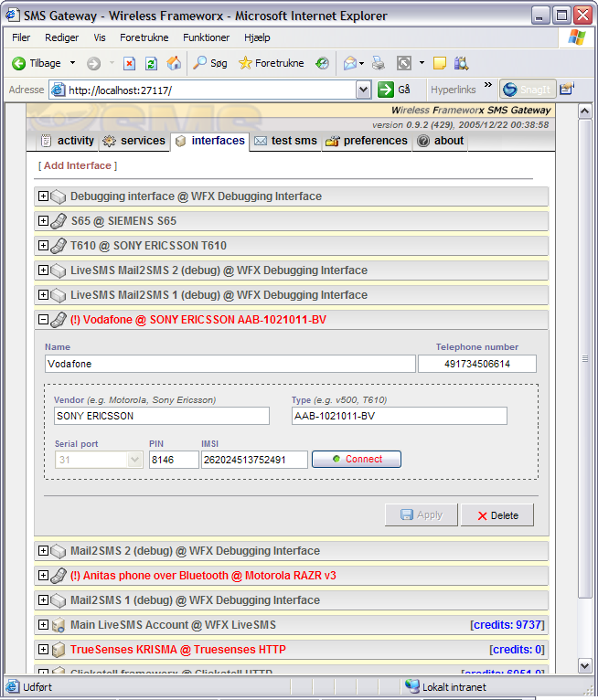Viewport: 598px width, 700px height.
Task: Click the refresh page icon
Action: 152,63
